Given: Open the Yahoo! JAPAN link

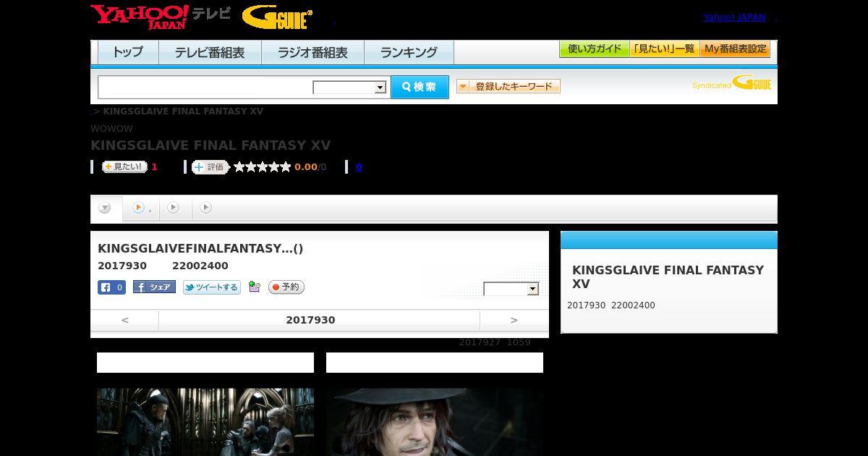Looking at the screenshot, I should point(734,17).
